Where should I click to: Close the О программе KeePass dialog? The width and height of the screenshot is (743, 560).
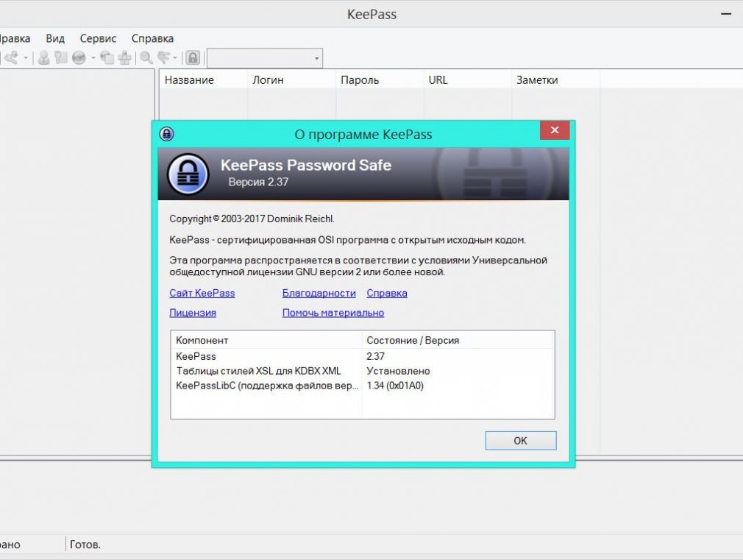555,130
